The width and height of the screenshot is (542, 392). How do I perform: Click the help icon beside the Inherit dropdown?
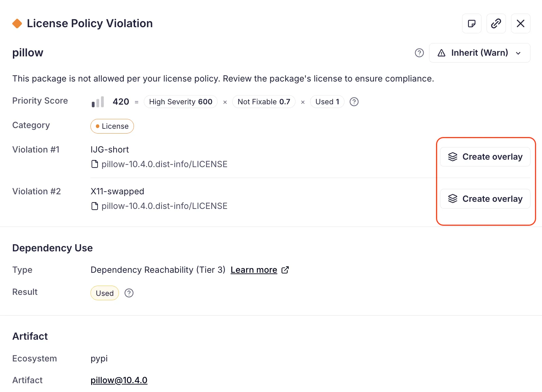coord(419,53)
